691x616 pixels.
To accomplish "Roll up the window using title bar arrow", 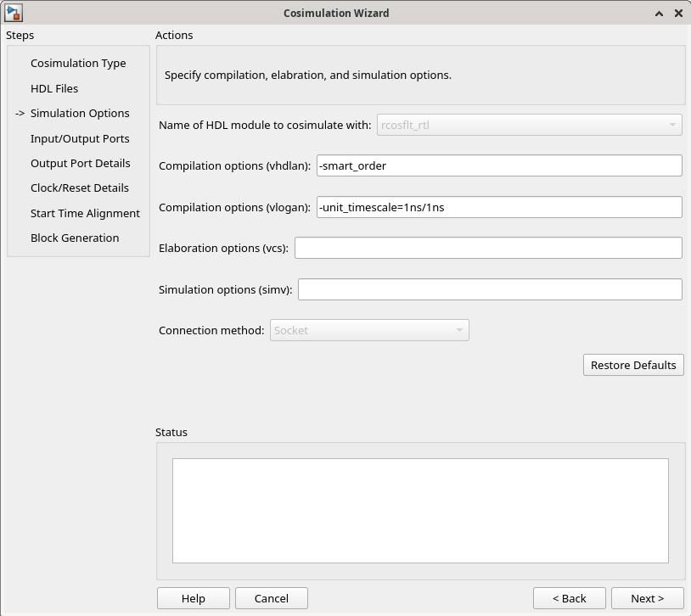I will pyautogui.click(x=660, y=14).
